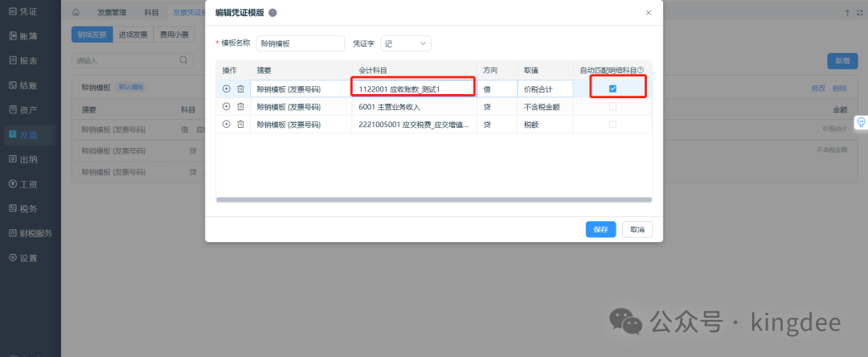Click help icon beside 自动匹配明细科目 header
Viewport: 868px width, 357px height.
[641, 71]
